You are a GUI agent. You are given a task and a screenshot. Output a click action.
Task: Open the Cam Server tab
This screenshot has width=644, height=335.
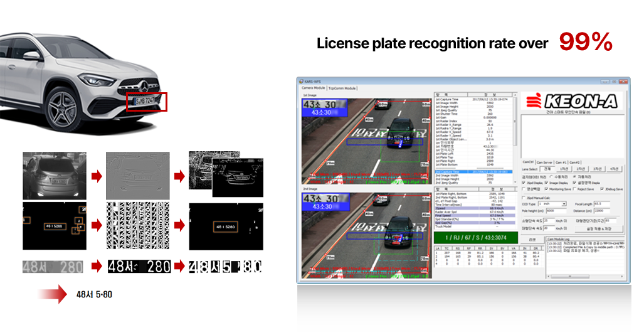(545, 162)
